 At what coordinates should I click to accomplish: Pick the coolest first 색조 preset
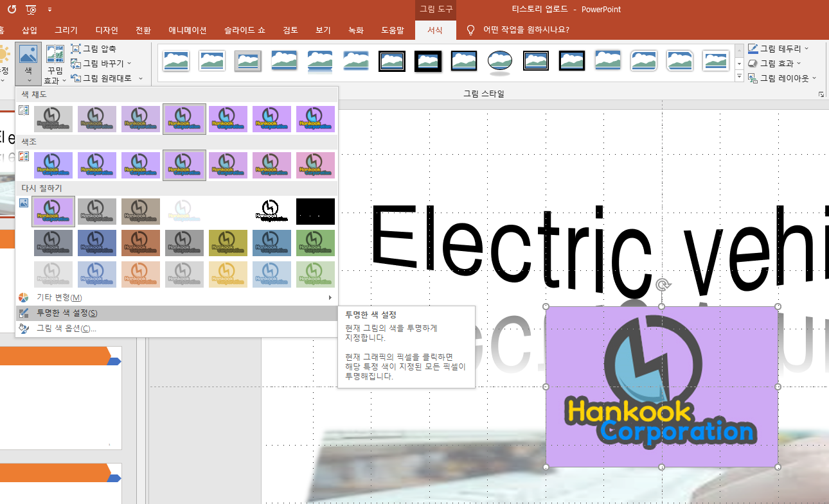click(x=53, y=165)
